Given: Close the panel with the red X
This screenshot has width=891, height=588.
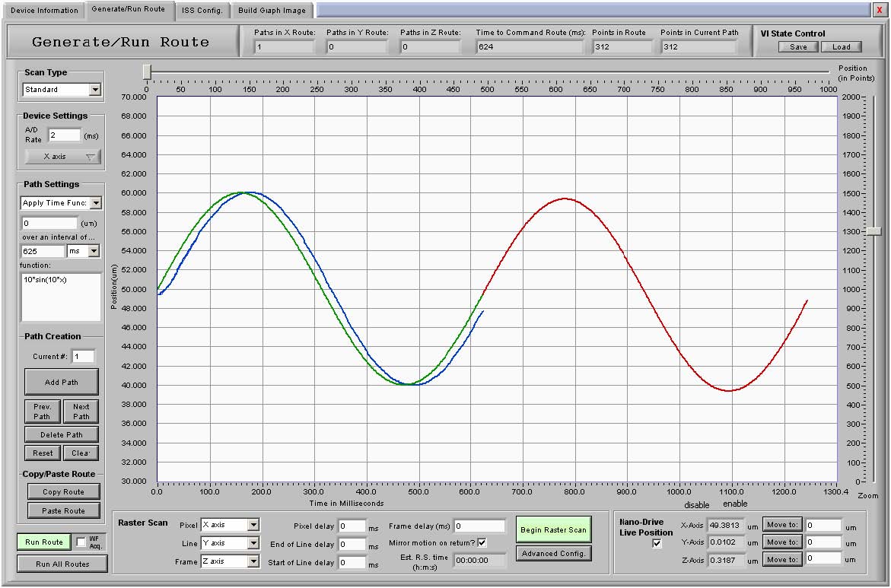Looking at the screenshot, I should click(x=880, y=10).
